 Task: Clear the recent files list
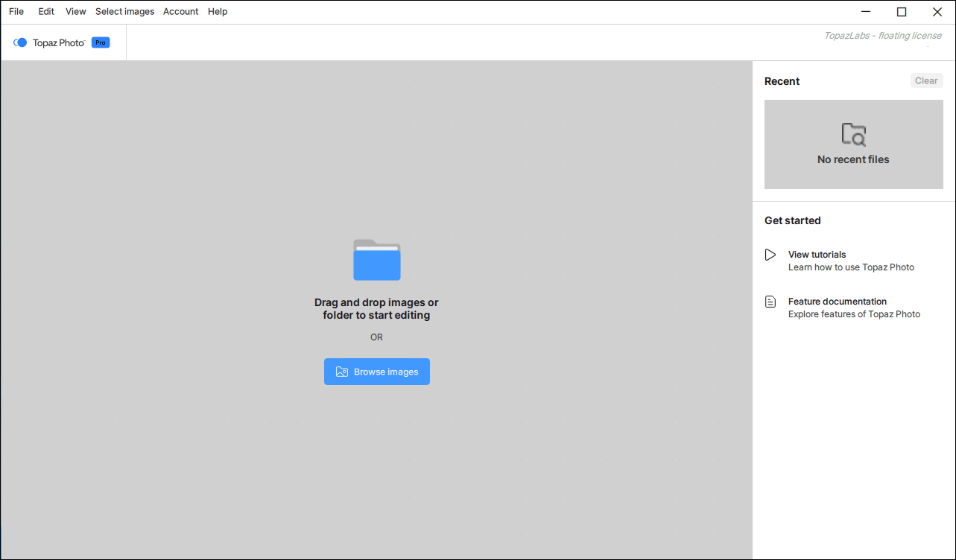point(926,80)
